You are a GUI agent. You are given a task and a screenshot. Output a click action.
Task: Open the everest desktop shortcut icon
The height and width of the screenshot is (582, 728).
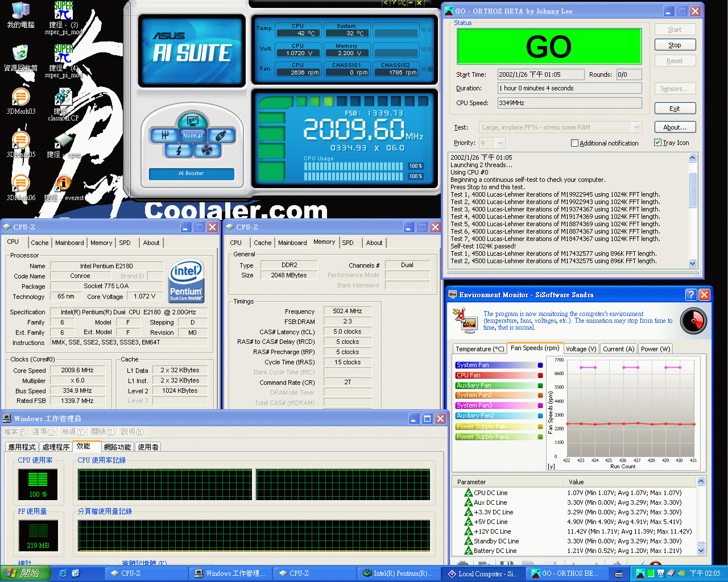tap(64, 187)
